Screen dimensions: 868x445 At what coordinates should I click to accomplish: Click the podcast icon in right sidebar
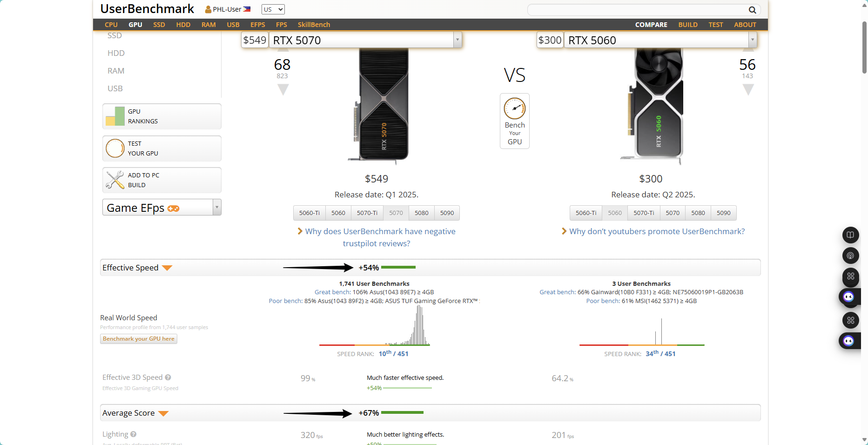tap(850, 256)
